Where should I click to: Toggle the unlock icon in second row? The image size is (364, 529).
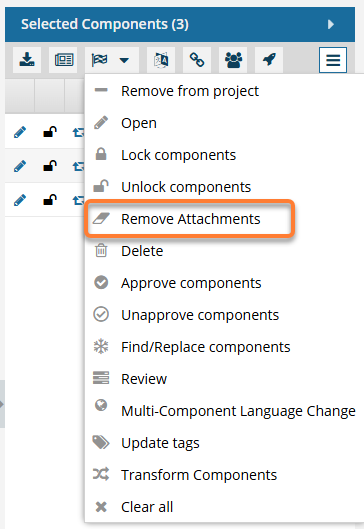pyautogui.click(x=50, y=166)
